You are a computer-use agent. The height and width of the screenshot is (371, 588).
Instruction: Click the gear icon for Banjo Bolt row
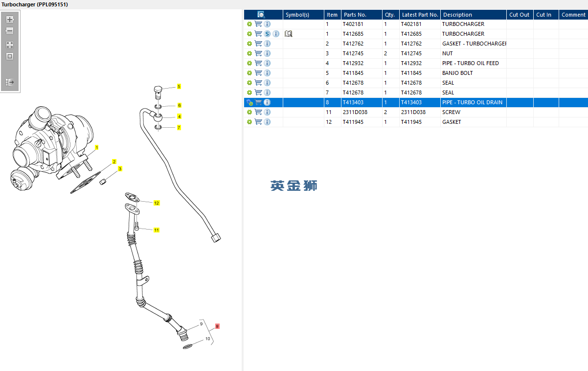(249, 73)
